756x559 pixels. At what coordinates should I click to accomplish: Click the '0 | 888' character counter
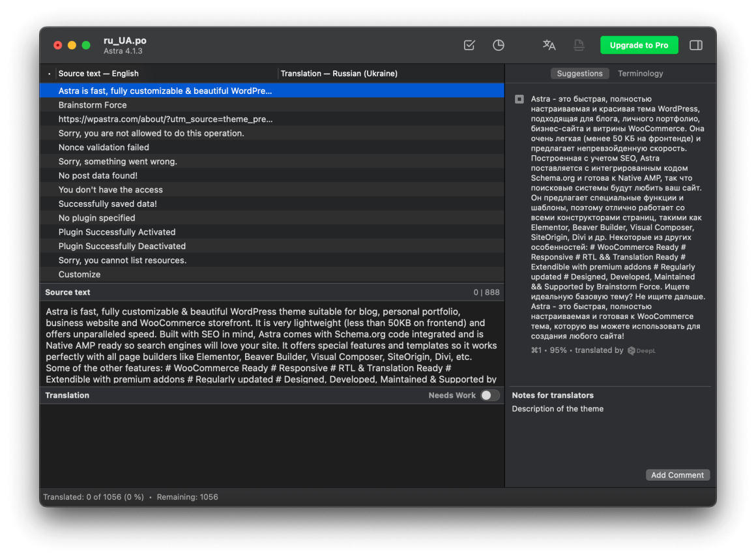486,292
